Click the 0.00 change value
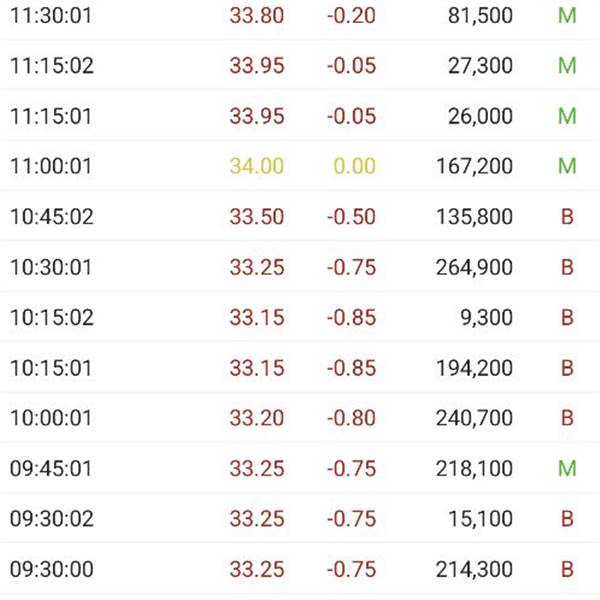 [355, 166]
